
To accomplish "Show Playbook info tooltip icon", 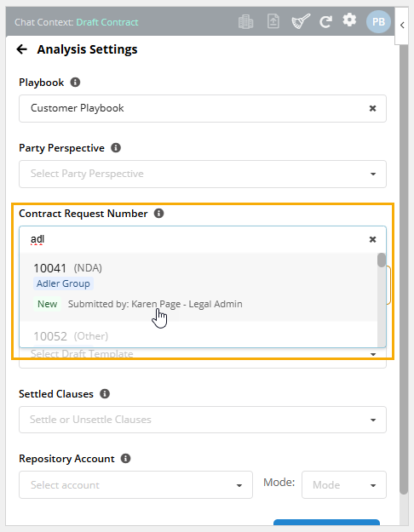I will pyautogui.click(x=75, y=82).
